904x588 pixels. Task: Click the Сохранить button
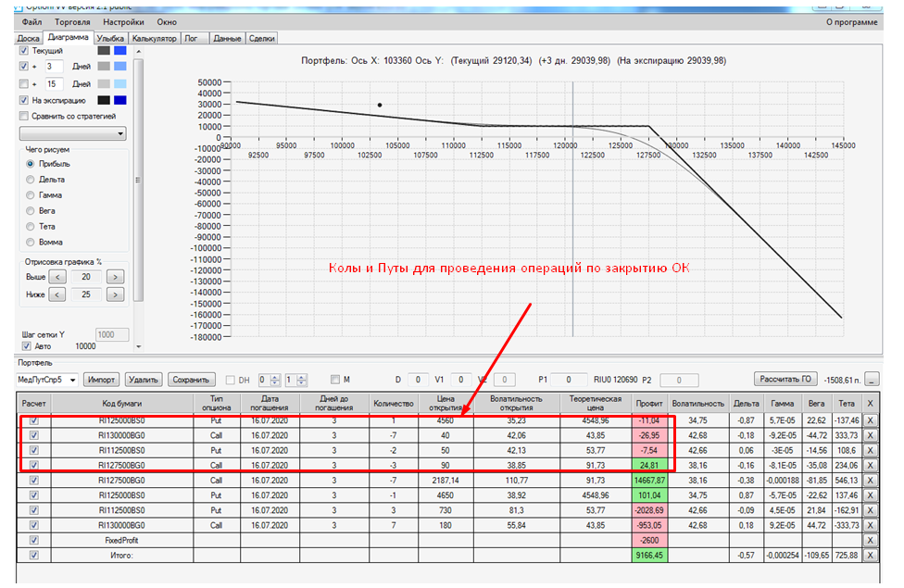click(x=191, y=380)
